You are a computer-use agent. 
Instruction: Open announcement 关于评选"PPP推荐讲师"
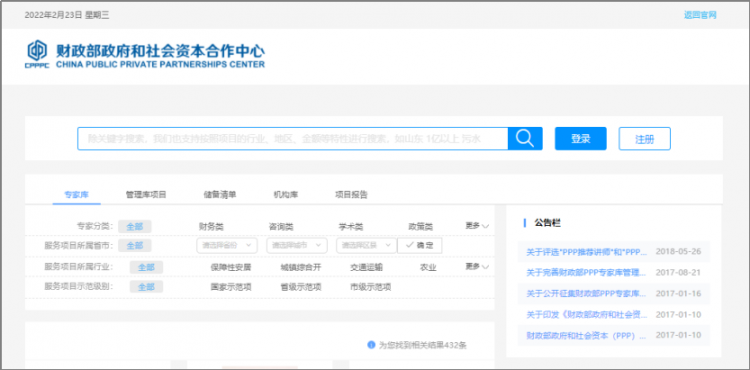pyautogui.click(x=586, y=252)
